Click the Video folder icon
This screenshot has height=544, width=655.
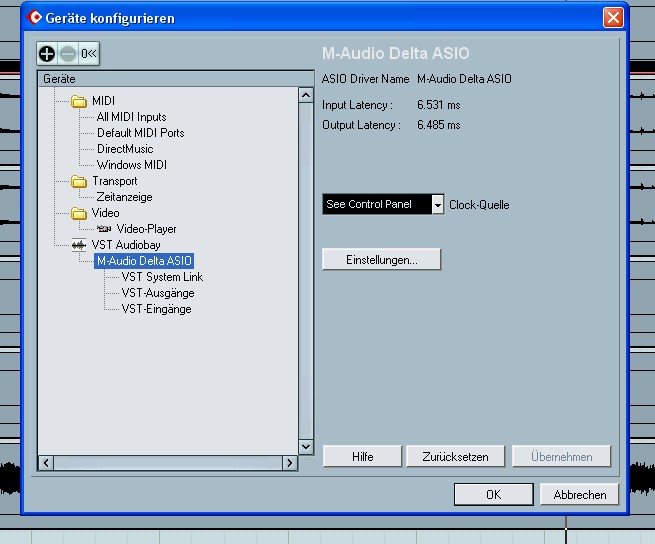tap(79, 214)
